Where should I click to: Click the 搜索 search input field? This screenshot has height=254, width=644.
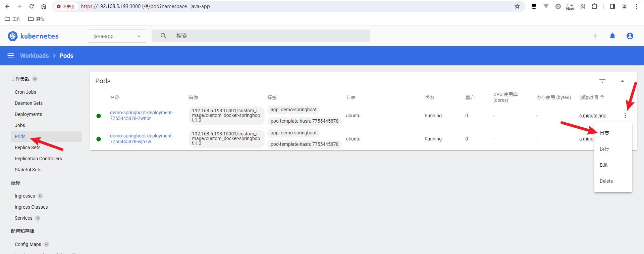(x=268, y=36)
